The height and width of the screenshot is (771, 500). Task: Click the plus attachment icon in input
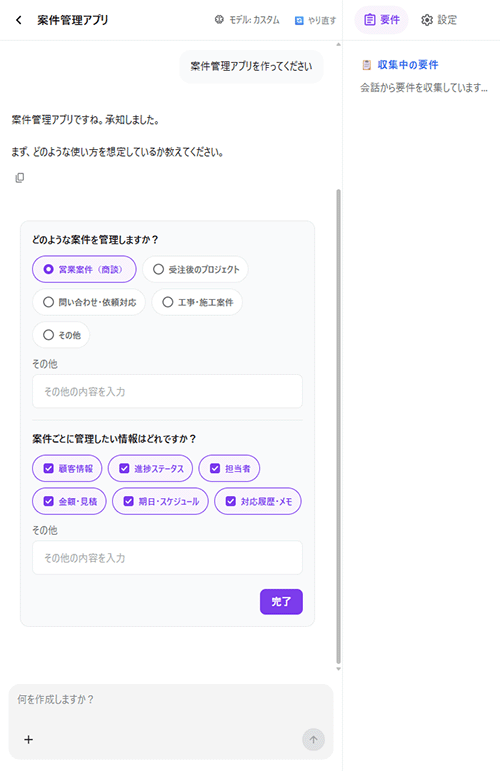(x=29, y=740)
